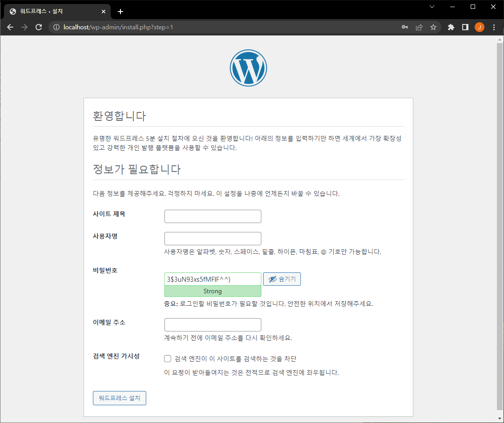
Task: Check 검색 엔진 차단 checkbox
Action: tap(168, 359)
